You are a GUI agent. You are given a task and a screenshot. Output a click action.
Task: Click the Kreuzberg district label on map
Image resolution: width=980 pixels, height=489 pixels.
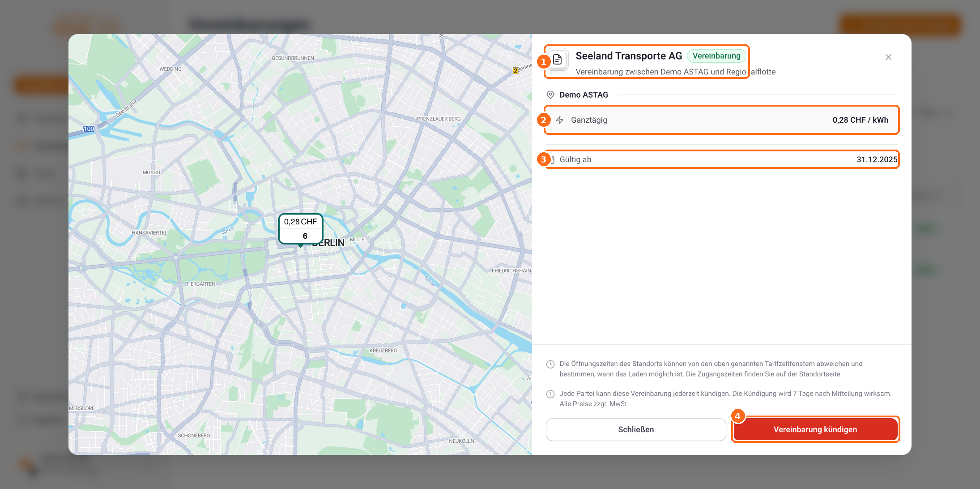383,351
